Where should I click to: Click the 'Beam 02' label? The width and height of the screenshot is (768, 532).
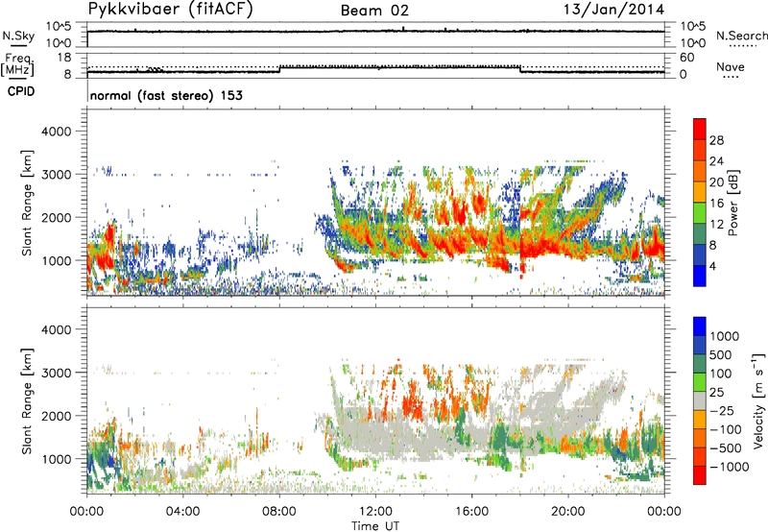click(x=374, y=11)
